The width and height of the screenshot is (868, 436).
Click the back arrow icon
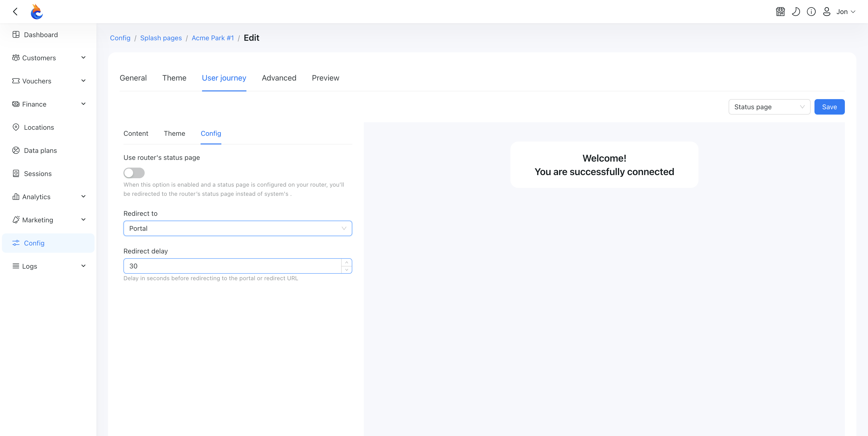(x=15, y=12)
